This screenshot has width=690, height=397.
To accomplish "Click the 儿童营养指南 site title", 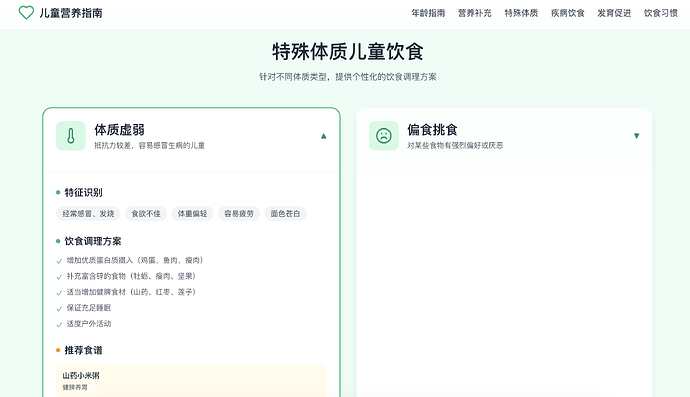I will (71, 13).
